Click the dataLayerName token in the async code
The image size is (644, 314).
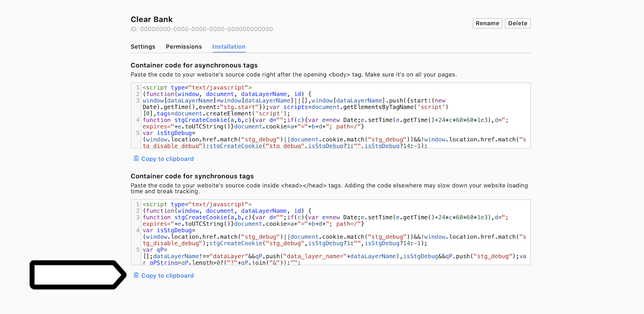[x=263, y=94]
